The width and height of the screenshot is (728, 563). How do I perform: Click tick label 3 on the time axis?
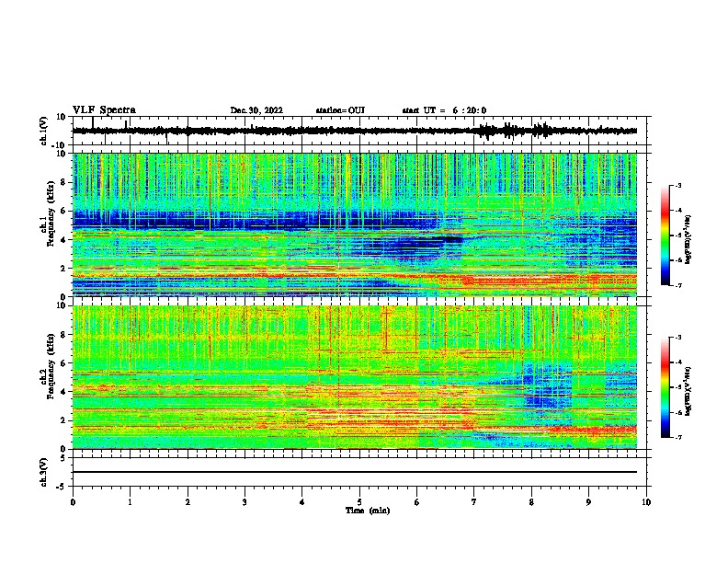[x=245, y=502]
